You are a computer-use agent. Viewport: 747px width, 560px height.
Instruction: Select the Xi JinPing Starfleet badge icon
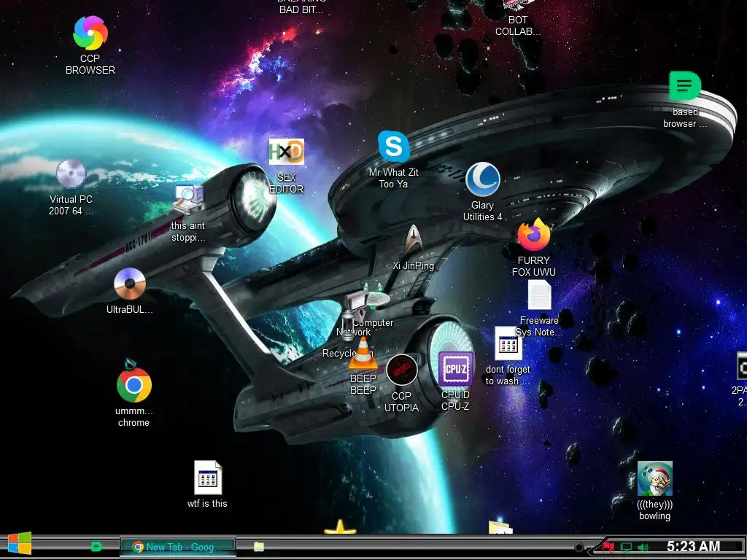click(x=413, y=239)
